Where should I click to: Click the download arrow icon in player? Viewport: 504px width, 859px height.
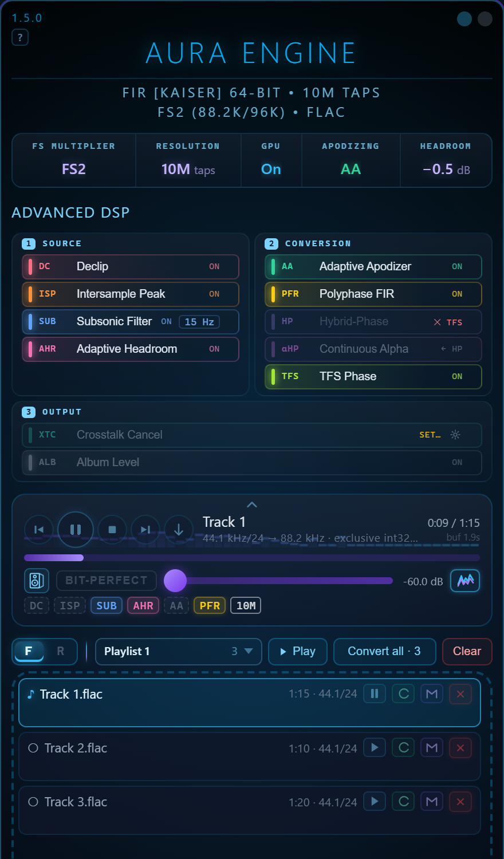[179, 530]
